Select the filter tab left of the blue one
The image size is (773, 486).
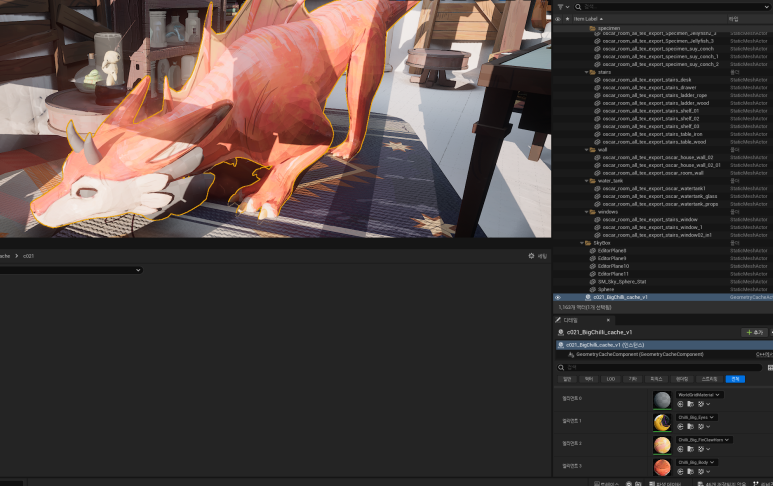click(709, 379)
